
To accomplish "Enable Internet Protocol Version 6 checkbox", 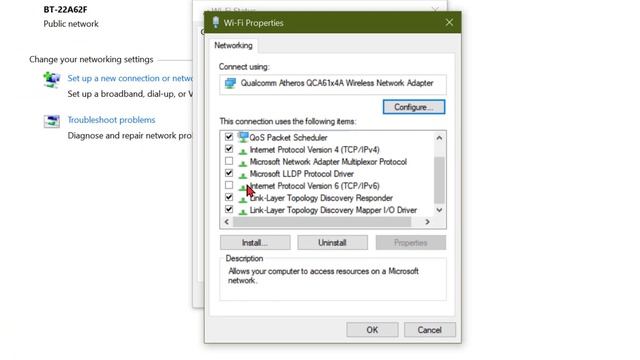I will 229,185.
